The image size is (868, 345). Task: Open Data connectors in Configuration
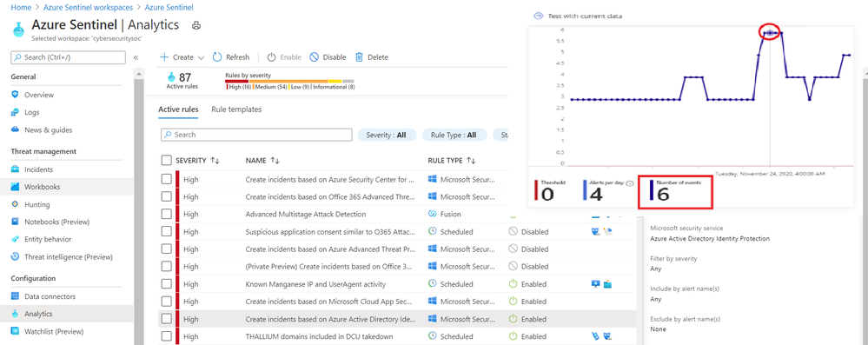(x=50, y=296)
